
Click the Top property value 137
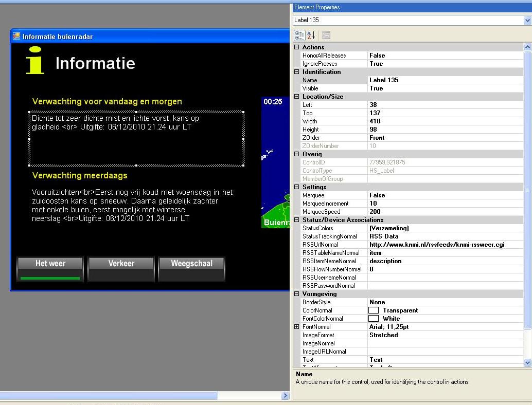click(x=446, y=113)
